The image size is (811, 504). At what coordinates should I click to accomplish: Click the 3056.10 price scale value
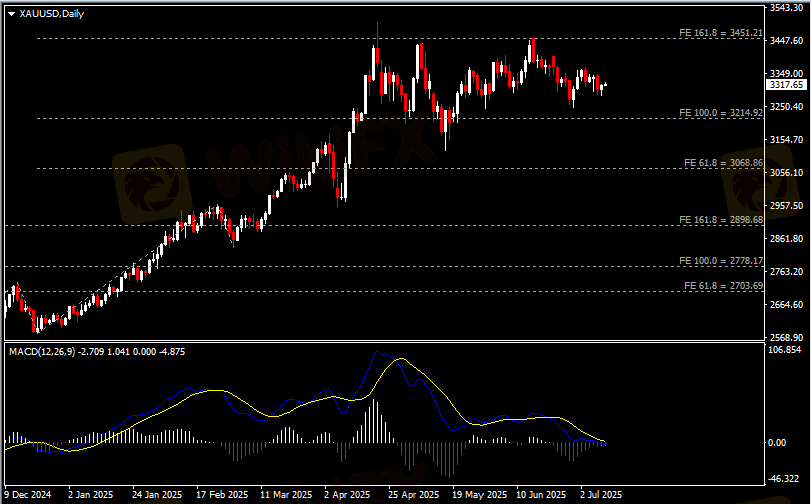pyautogui.click(x=786, y=173)
